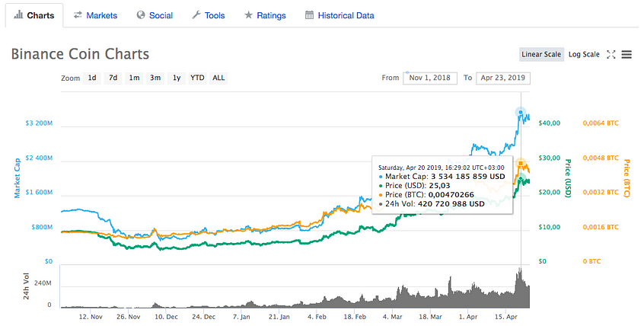Click the 26. Nov date label
The height and width of the screenshot is (326, 644).
tap(128, 317)
